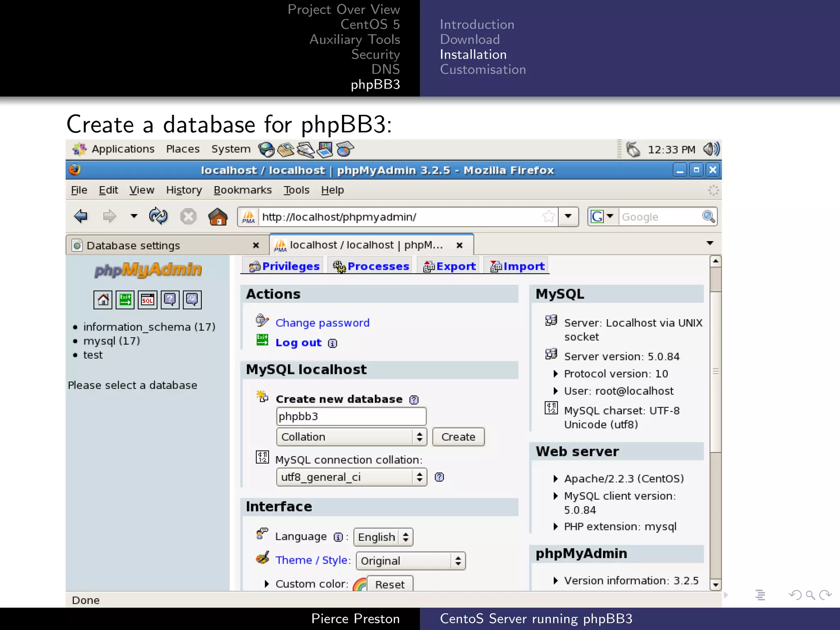This screenshot has width=840, height=630.
Task: Open the back/forward history dropdown arrow
Action: (x=134, y=216)
